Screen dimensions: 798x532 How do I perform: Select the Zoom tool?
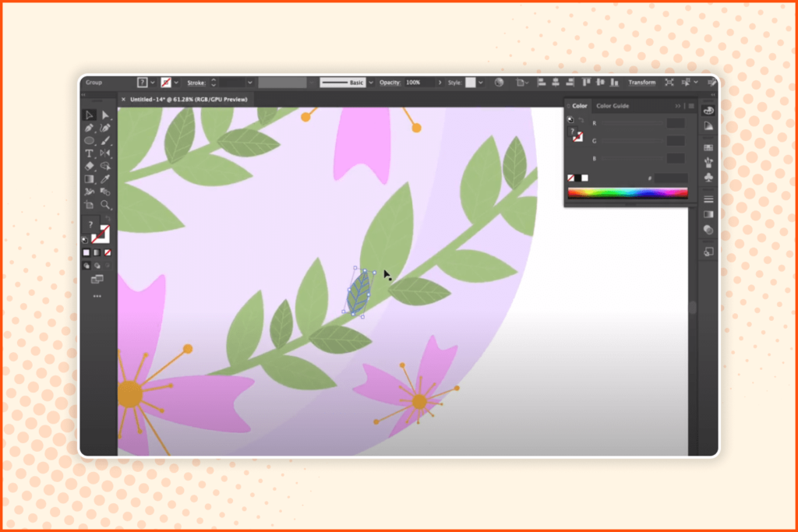[106, 203]
